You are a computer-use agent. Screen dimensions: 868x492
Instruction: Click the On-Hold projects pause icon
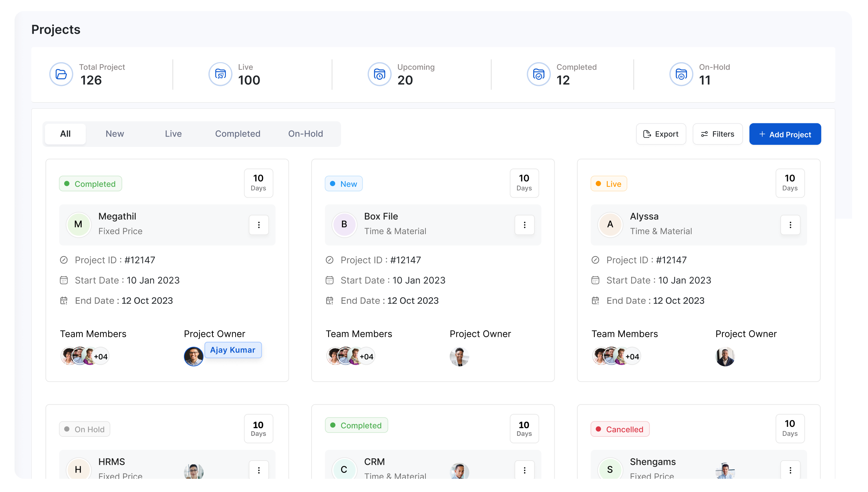(681, 74)
